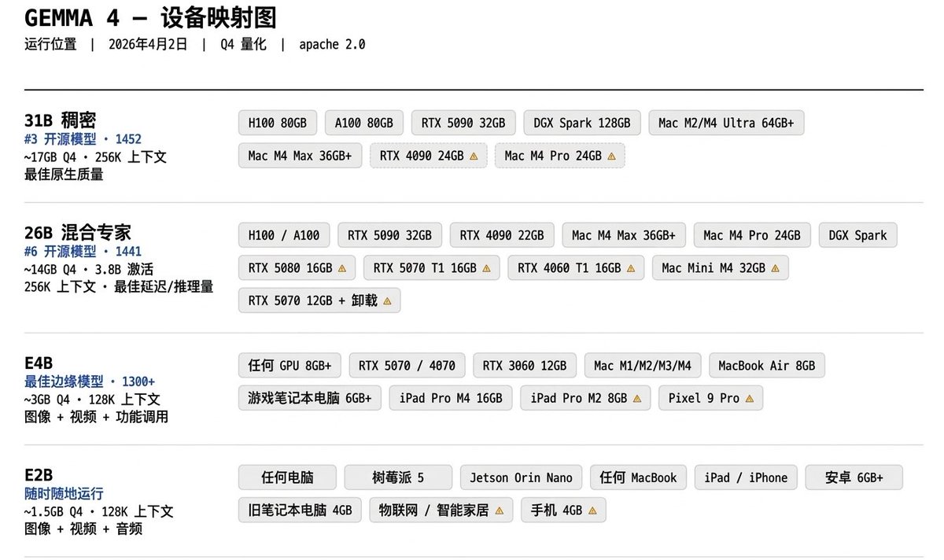This screenshot has width=944, height=560.
Task: Click the 26B 混合专家 heading
Action: (78, 232)
